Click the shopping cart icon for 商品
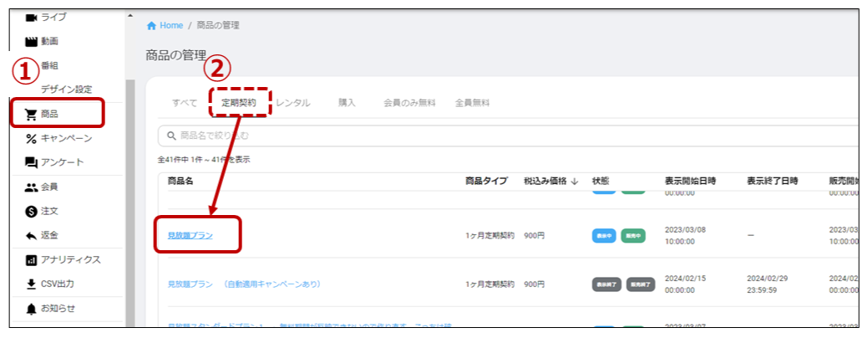Viewport: 868px width, 338px height. tap(31, 114)
